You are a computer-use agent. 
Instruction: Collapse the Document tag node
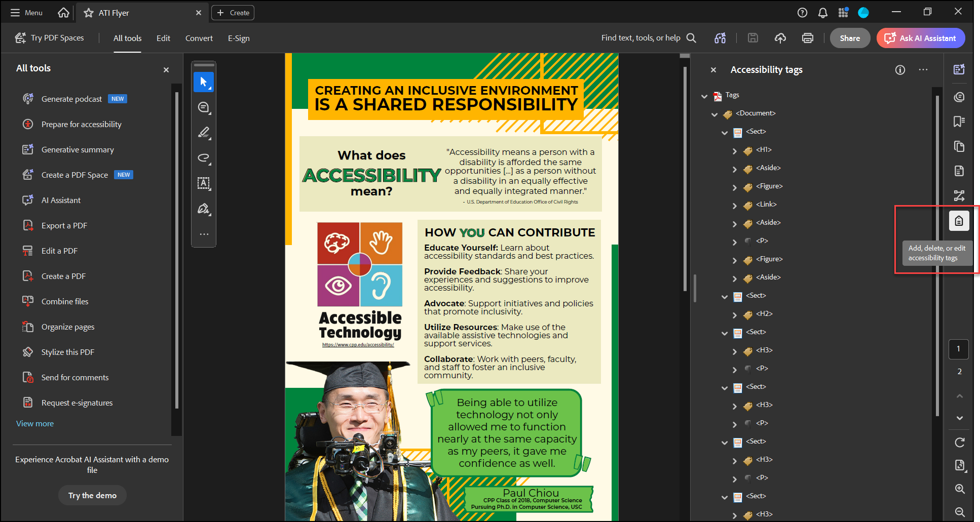(x=714, y=114)
